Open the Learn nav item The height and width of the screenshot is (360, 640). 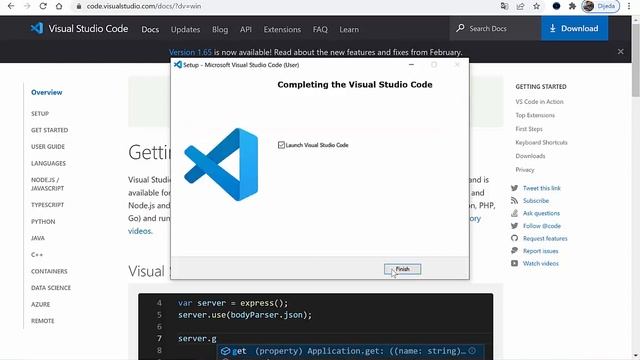[x=349, y=29]
